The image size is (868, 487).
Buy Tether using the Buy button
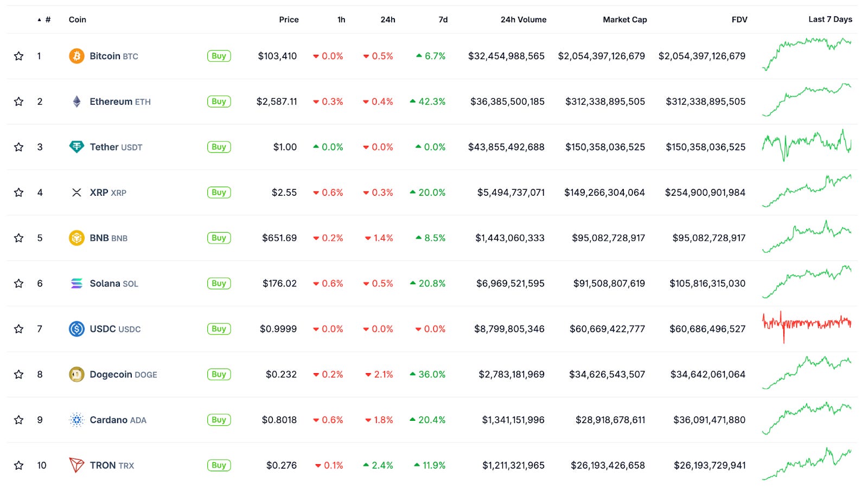click(x=219, y=147)
